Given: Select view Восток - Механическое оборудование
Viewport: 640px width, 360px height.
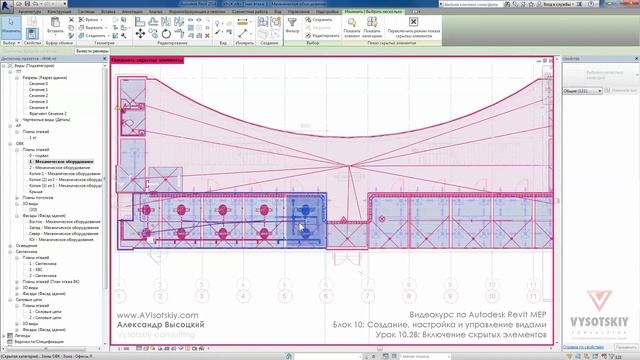Looking at the screenshot, I should click(64, 222).
